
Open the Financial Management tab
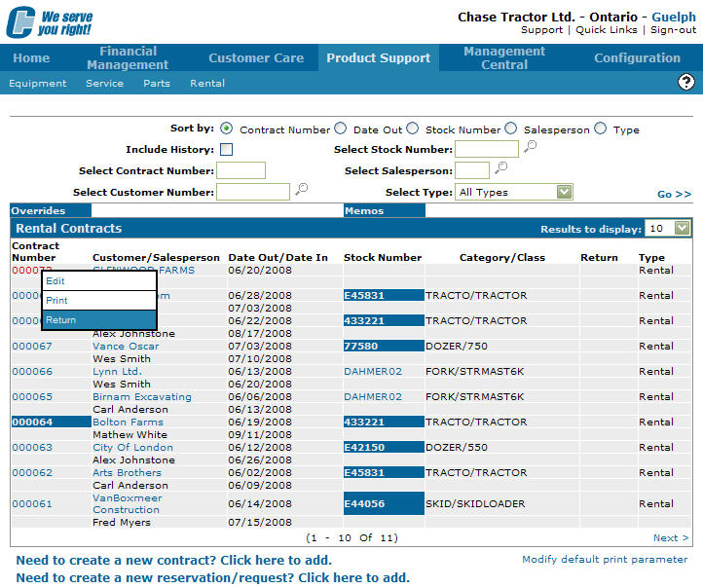coord(128,57)
